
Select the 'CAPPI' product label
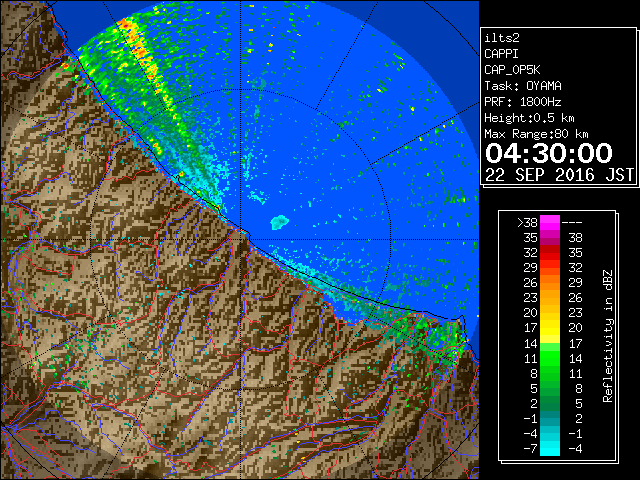pyautogui.click(x=501, y=54)
